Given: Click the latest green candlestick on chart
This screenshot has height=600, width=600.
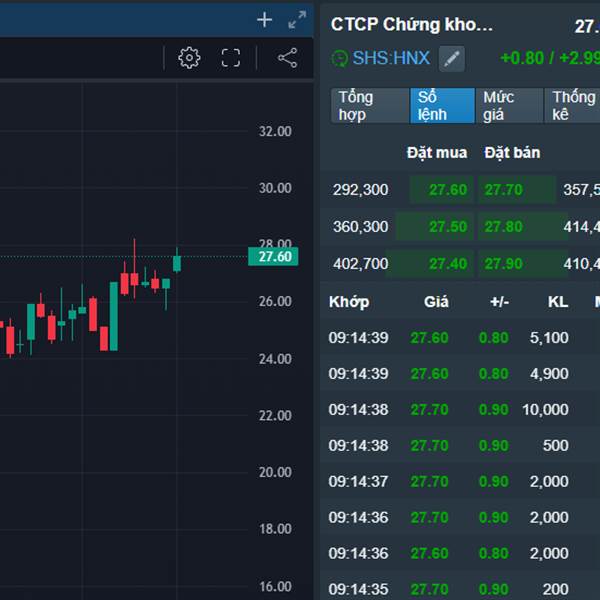Looking at the screenshot, I should 177,264.
